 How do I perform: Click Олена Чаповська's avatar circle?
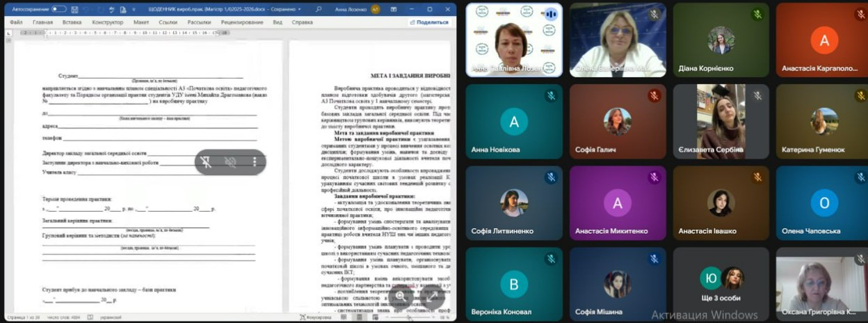pyautogui.click(x=824, y=203)
